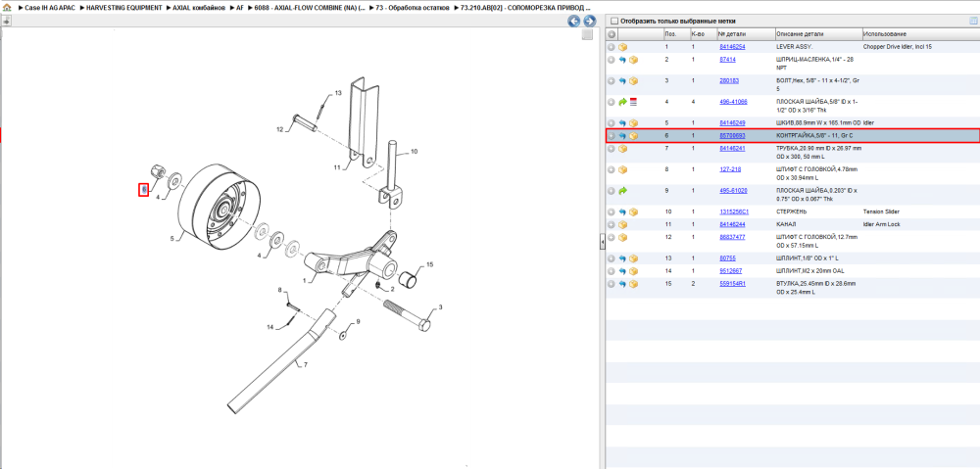
Task: Go to the home page icon
Action: [x=8, y=8]
